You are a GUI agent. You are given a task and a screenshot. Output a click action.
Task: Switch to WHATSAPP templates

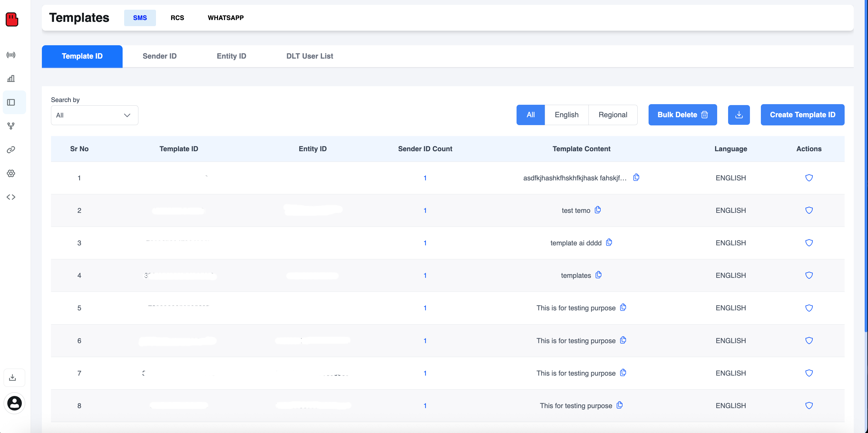click(226, 18)
